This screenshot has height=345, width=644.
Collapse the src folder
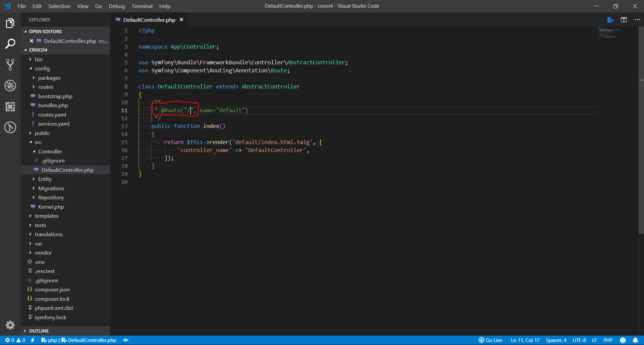point(65,142)
